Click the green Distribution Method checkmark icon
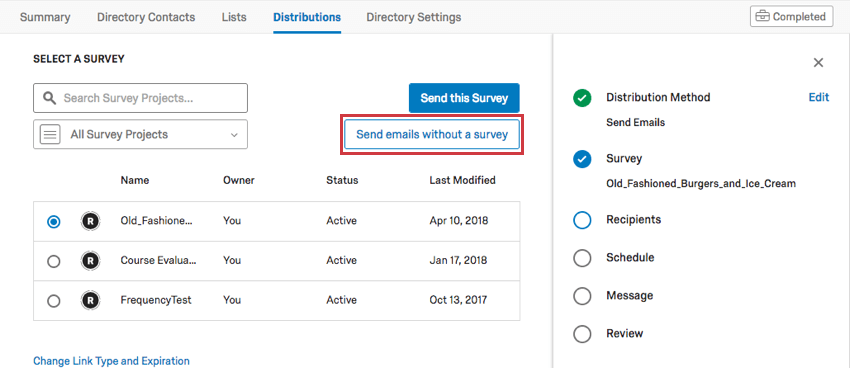The height and width of the screenshot is (368, 850). (582, 98)
